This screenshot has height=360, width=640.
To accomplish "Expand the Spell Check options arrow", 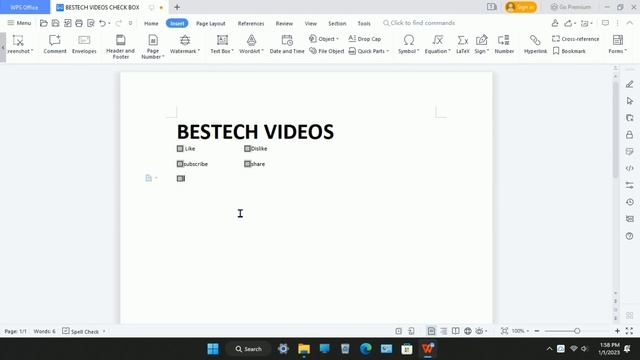I will (104, 331).
